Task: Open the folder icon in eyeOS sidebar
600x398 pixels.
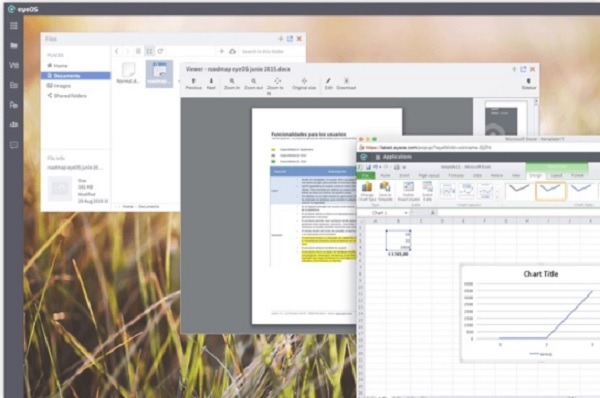Action: pos(14,46)
